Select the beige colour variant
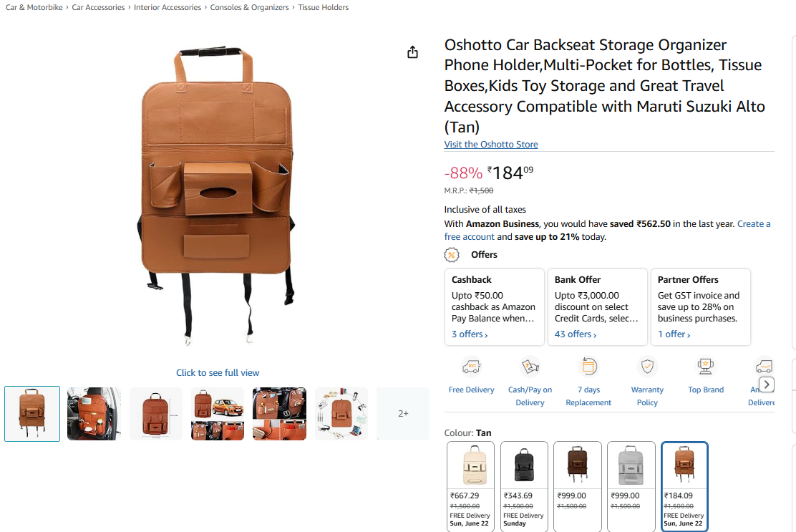Image resolution: width=796 pixels, height=532 pixels. point(471,486)
